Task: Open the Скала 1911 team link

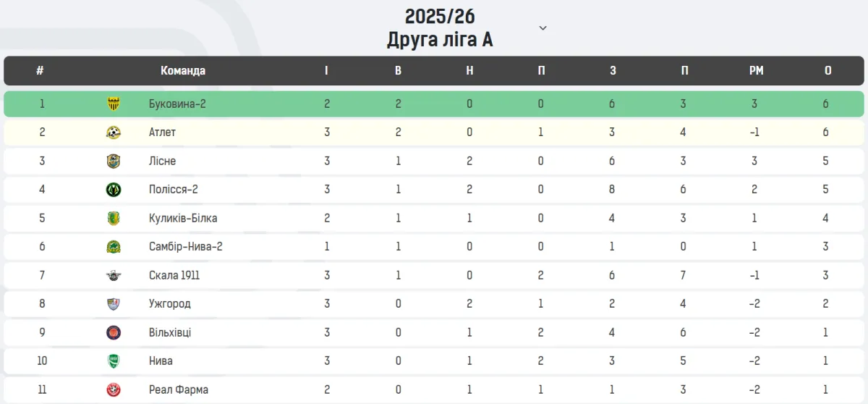Action: [174, 275]
